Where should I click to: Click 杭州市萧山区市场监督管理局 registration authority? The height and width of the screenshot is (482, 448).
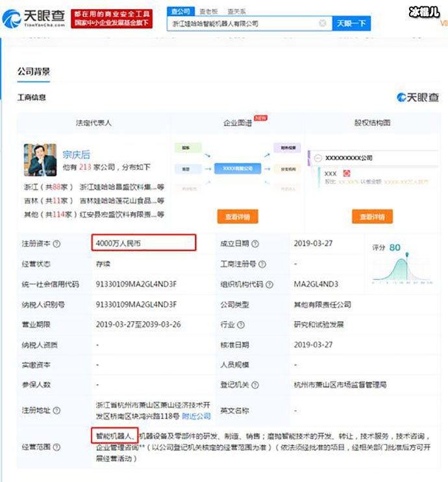(340, 385)
